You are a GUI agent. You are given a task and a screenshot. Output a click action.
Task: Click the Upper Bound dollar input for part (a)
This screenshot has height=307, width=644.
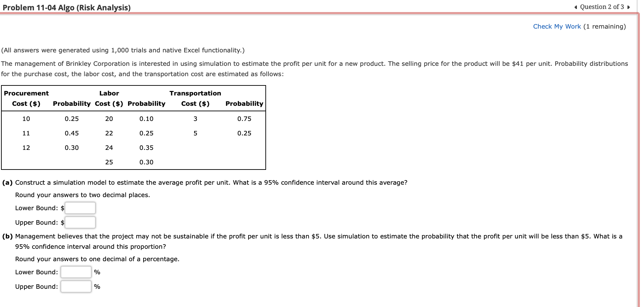[81, 222]
